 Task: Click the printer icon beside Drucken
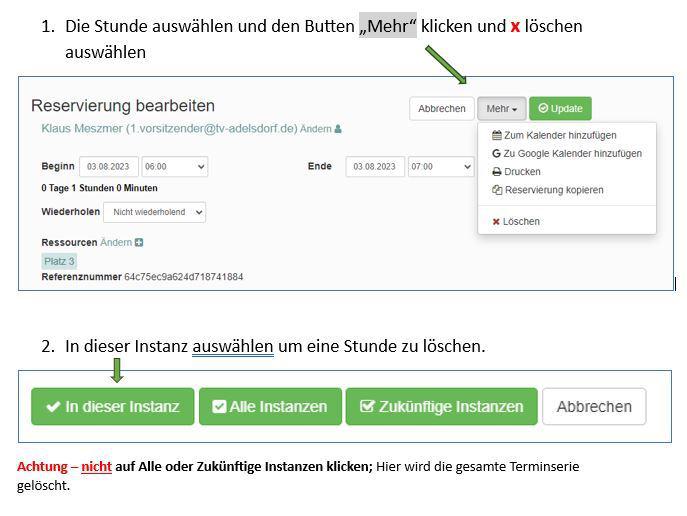(x=497, y=172)
